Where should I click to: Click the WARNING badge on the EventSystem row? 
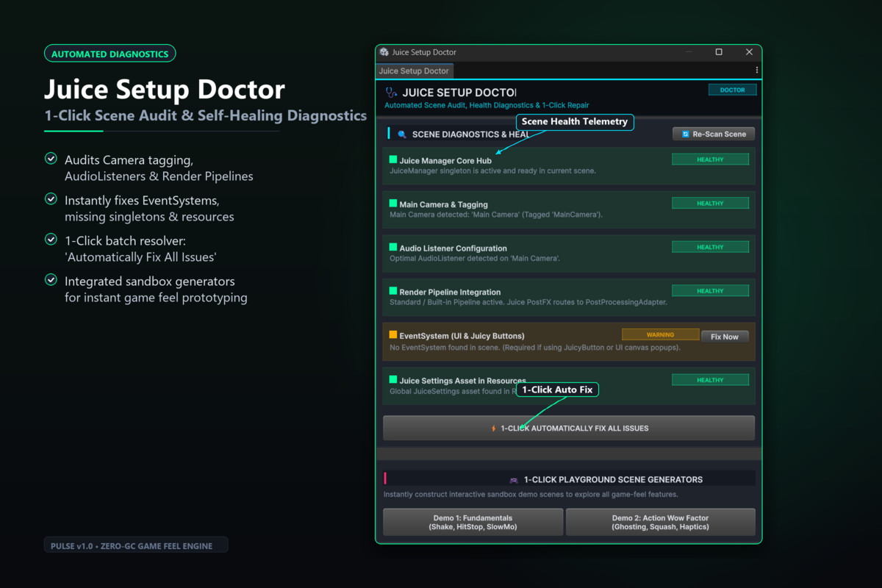[x=660, y=334]
